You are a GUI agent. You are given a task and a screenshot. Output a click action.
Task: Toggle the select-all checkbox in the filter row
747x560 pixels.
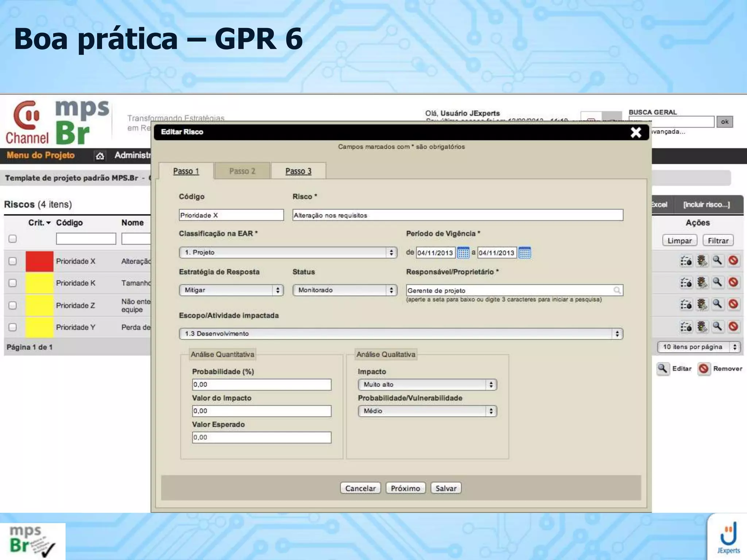(13, 239)
